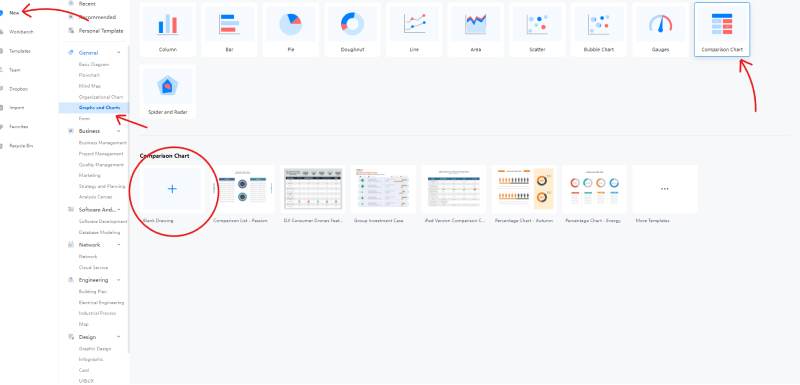
Task: Collapse the Engineering category chevron
Action: click(118, 280)
